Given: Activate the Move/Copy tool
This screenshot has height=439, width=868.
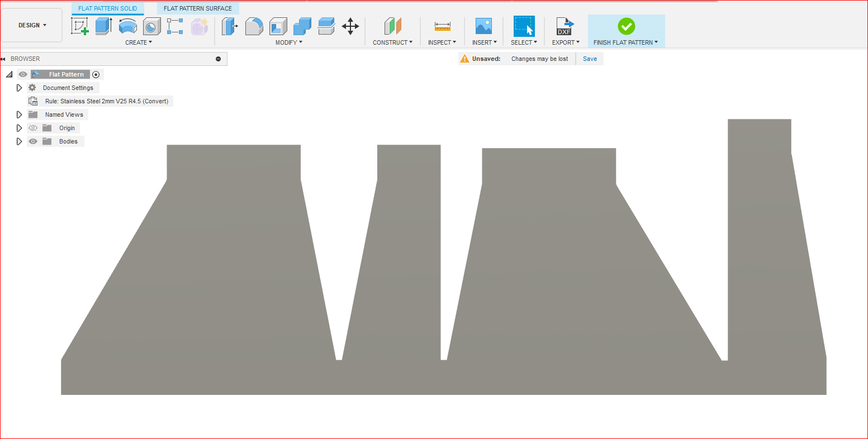Looking at the screenshot, I should 350,26.
